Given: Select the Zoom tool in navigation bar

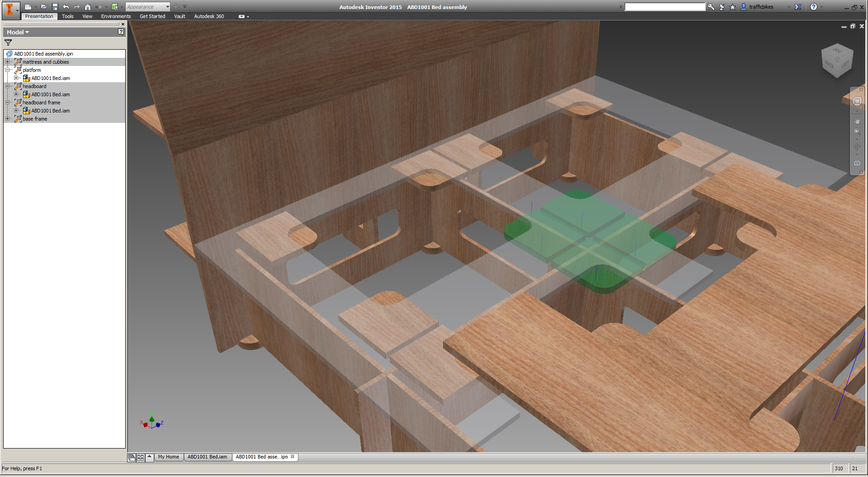Looking at the screenshot, I should click(x=857, y=131).
